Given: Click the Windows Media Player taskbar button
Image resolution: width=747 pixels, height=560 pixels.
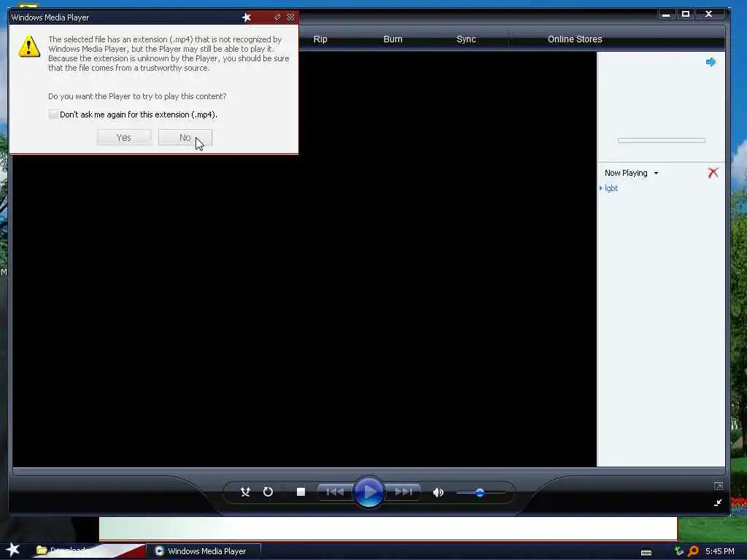Looking at the screenshot, I should tap(203, 551).
